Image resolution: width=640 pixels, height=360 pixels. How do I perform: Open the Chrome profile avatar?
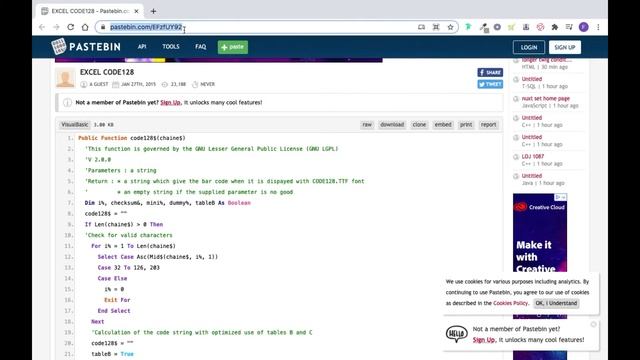coord(584,27)
